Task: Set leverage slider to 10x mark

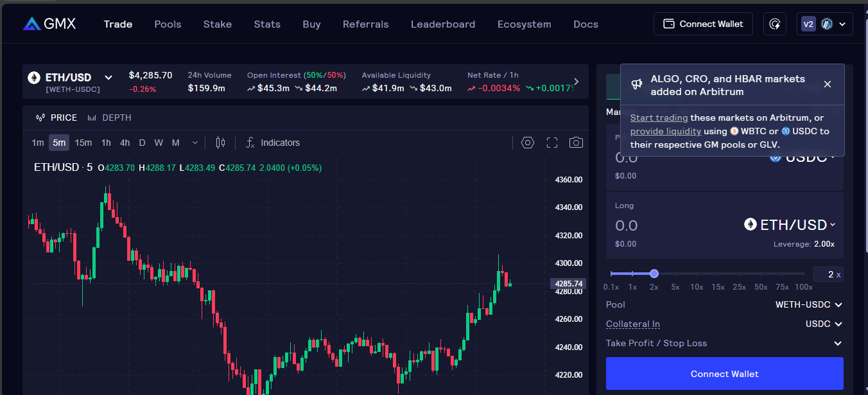Action: [697, 274]
